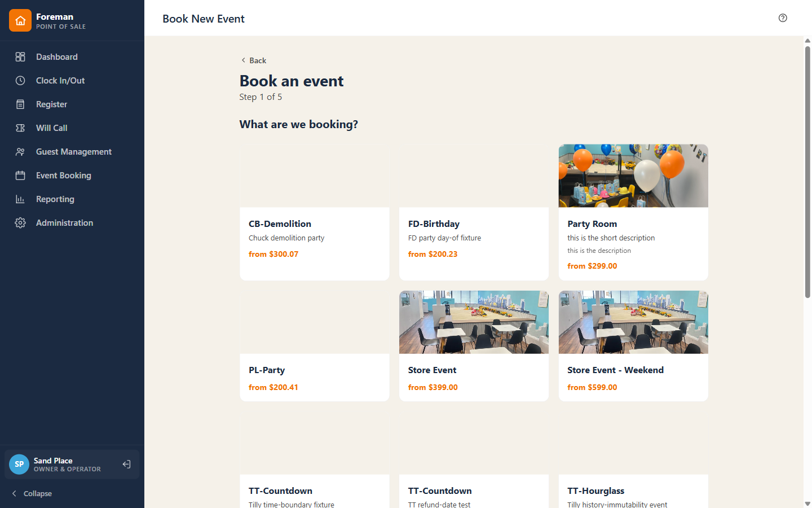Click 'Step 1 of 5' text
Image resolution: width=812 pixels, height=508 pixels.
pos(261,97)
